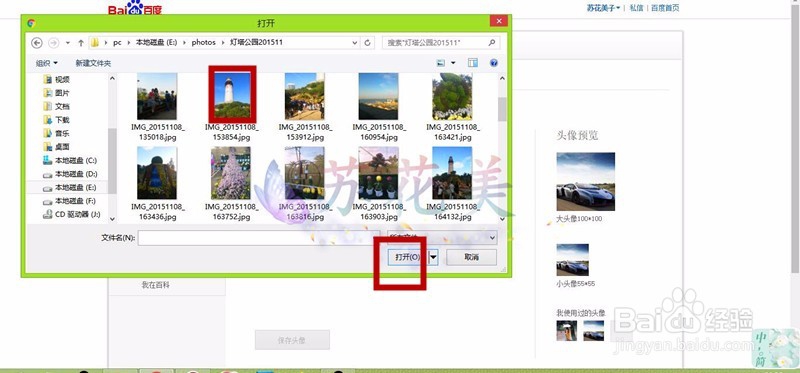Click the Baidu logo on page
The width and height of the screenshot is (800, 373).
135,8
